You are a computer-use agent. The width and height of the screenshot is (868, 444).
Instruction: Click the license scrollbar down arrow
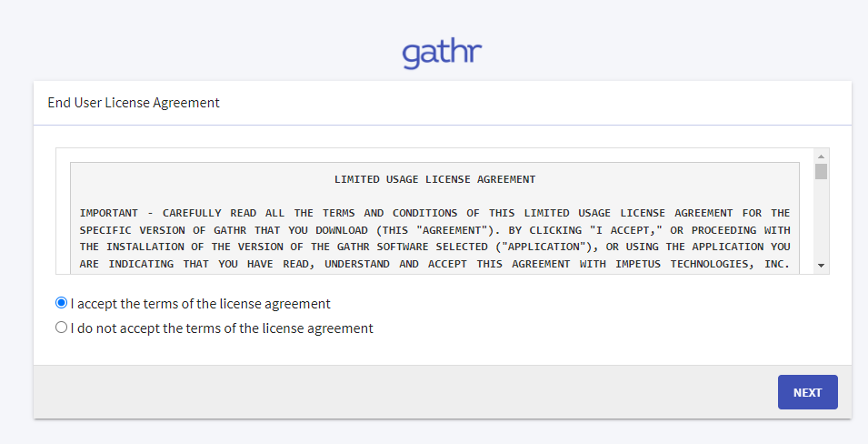(821, 266)
